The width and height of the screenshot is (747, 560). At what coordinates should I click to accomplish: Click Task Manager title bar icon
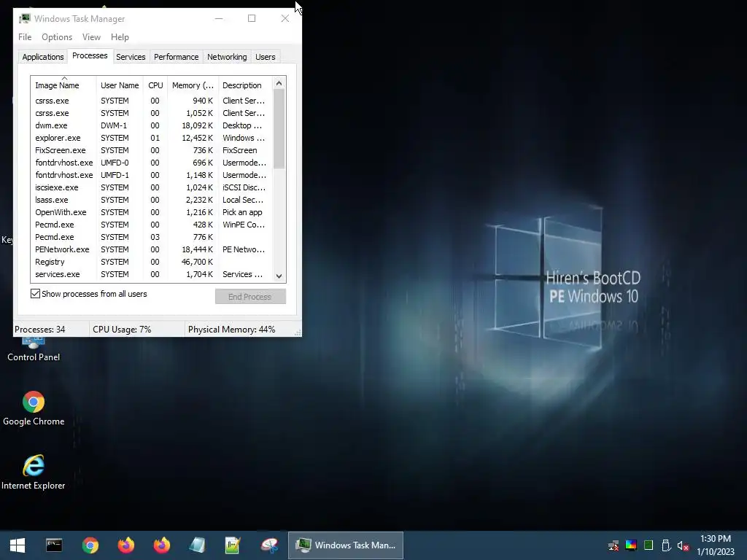tap(25, 18)
